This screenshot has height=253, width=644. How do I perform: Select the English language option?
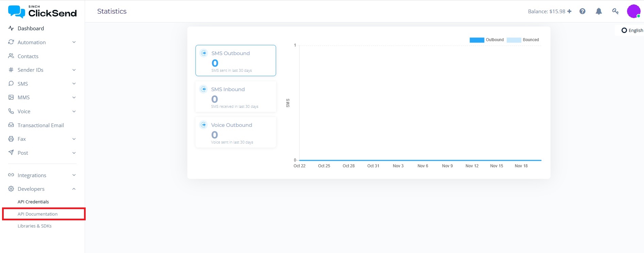[632, 30]
